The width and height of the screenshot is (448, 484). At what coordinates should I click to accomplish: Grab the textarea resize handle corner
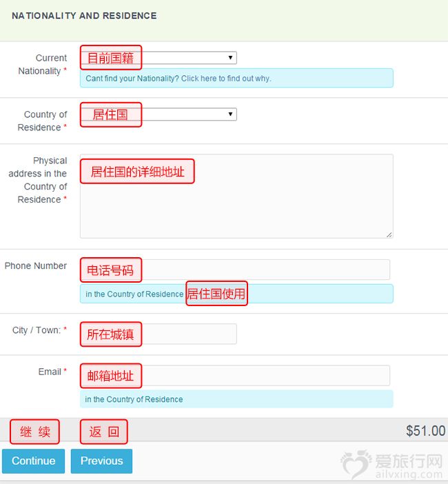(389, 235)
